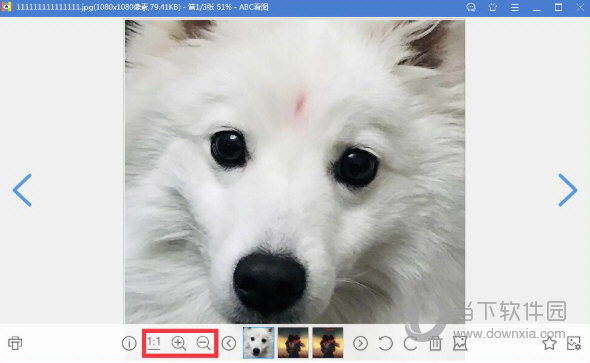Go to next thumbnail with circled right arrow
Image resolution: width=590 pixels, height=363 pixels.
coord(360,343)
